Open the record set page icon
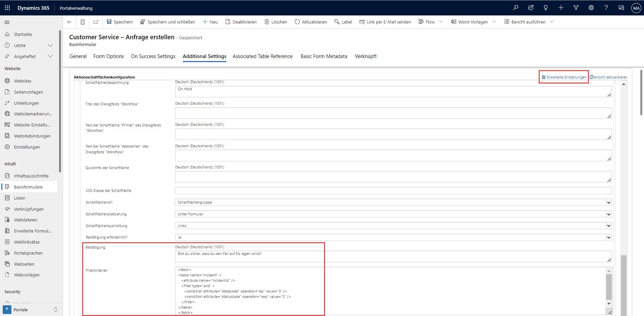644x316 pixels. point(83,22)
